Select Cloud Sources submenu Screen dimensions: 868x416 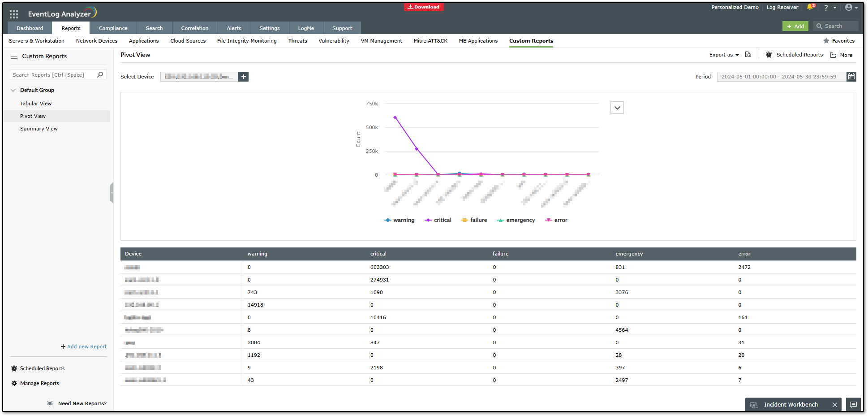[x=188, y=41]
